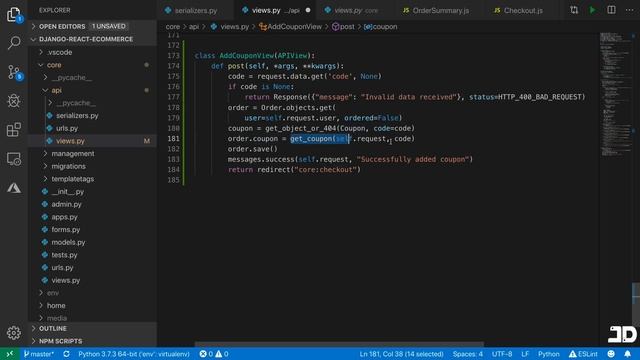Change line ending via LF status item
640x360 pixels.
tap(525, 354)
